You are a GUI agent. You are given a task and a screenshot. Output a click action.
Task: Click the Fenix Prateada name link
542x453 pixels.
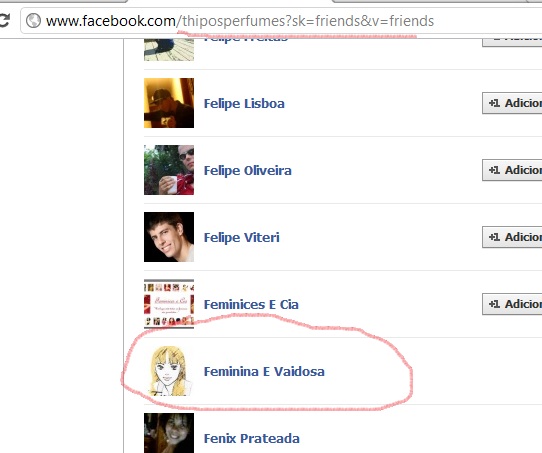click(252, 438)
